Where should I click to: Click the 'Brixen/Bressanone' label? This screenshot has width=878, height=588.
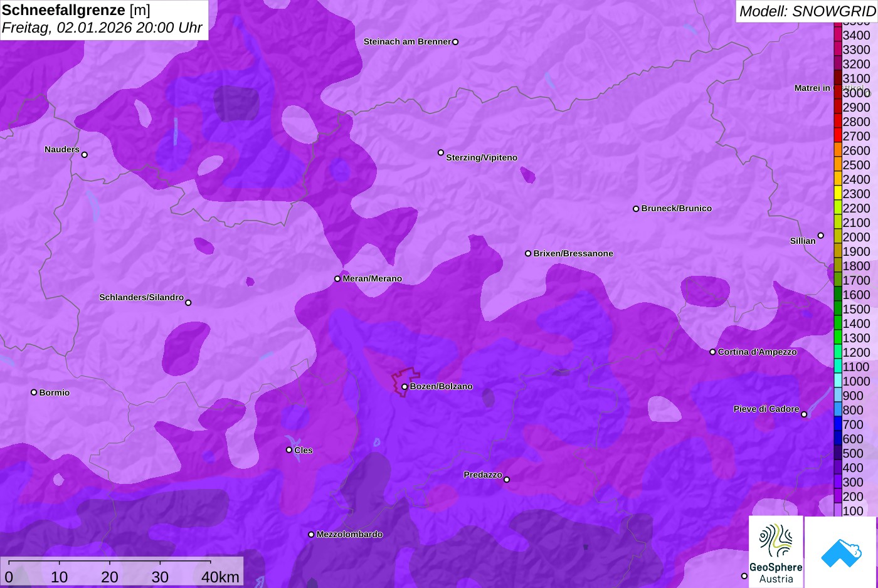point(573,253)
